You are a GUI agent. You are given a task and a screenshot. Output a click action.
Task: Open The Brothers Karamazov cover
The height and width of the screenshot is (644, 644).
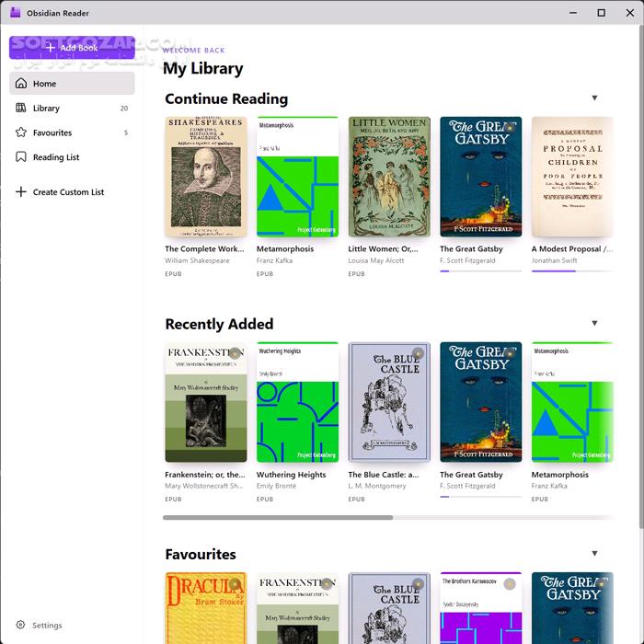(x=480, y=608)
